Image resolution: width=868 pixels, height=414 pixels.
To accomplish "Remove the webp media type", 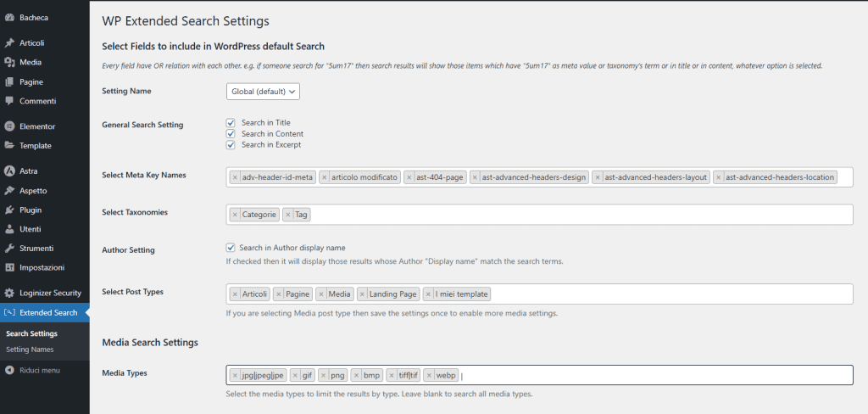I will click(x=429, y=375).
